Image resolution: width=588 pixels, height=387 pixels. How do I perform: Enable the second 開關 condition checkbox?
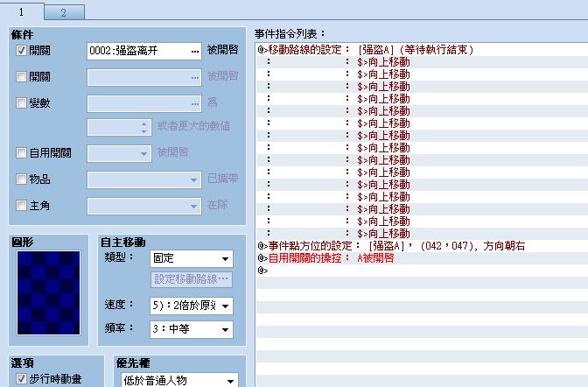21,76
